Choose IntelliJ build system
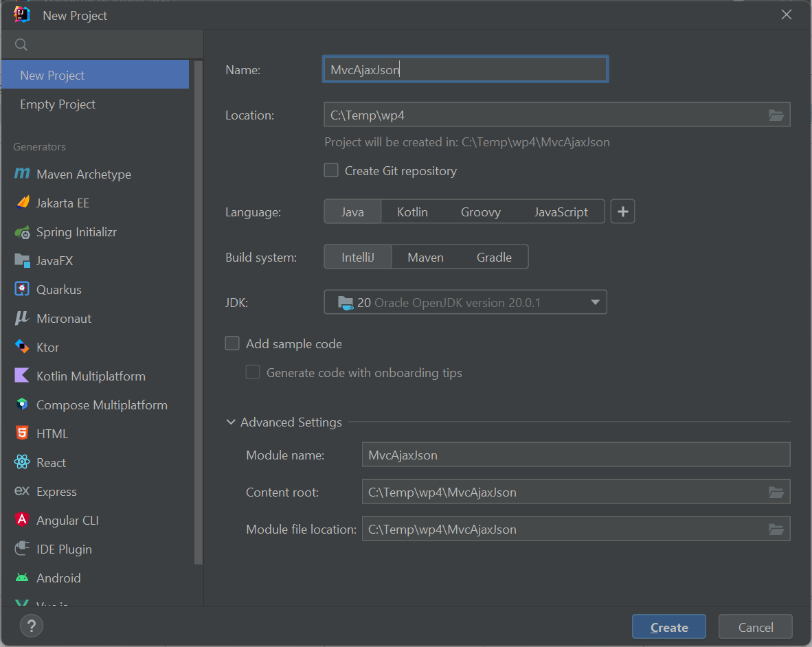 point(358,258)
